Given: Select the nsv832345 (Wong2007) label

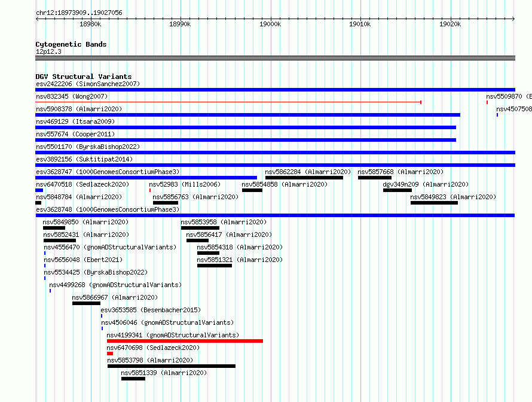Looking at the screenshot, I should (72, 96).
